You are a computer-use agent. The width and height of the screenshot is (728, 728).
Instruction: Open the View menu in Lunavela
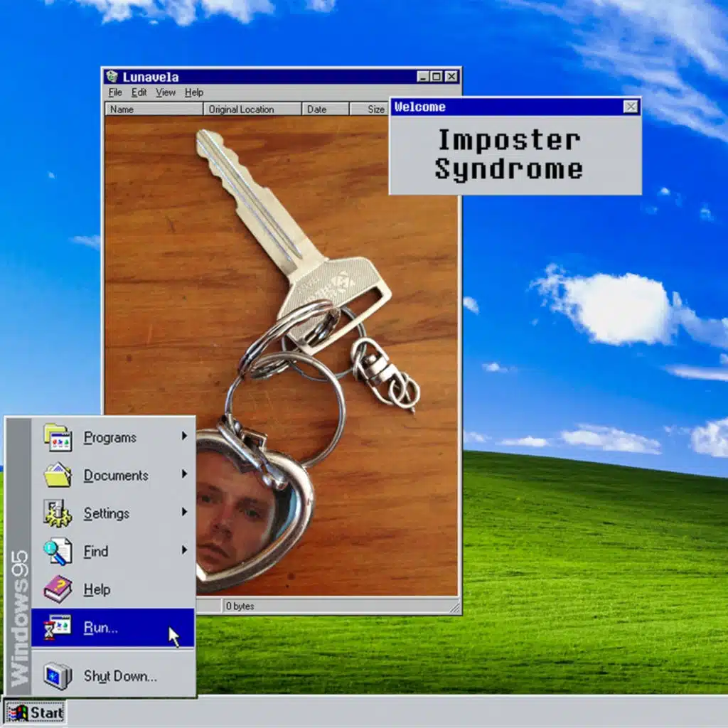166,92
